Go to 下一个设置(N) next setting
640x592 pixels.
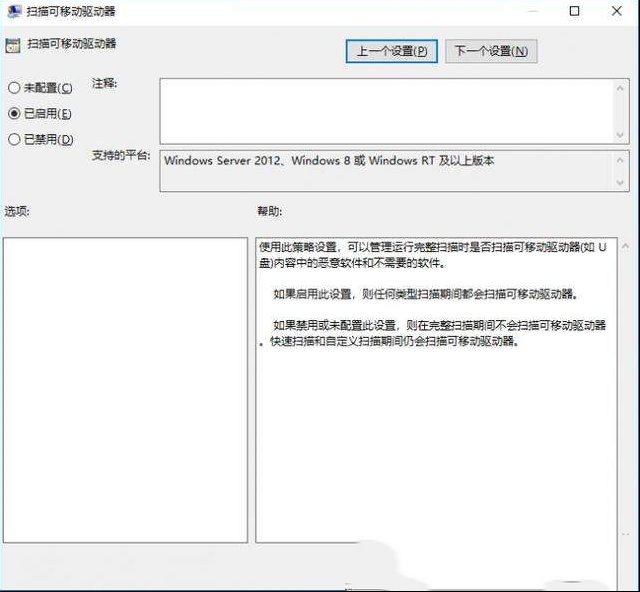tap(491, 51)
